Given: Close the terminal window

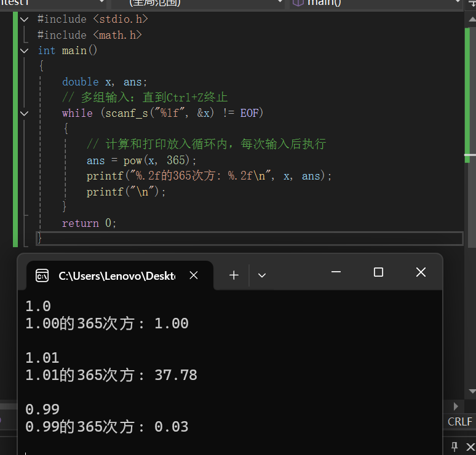Looking at the screenshot, I should (x=421, y=272).
